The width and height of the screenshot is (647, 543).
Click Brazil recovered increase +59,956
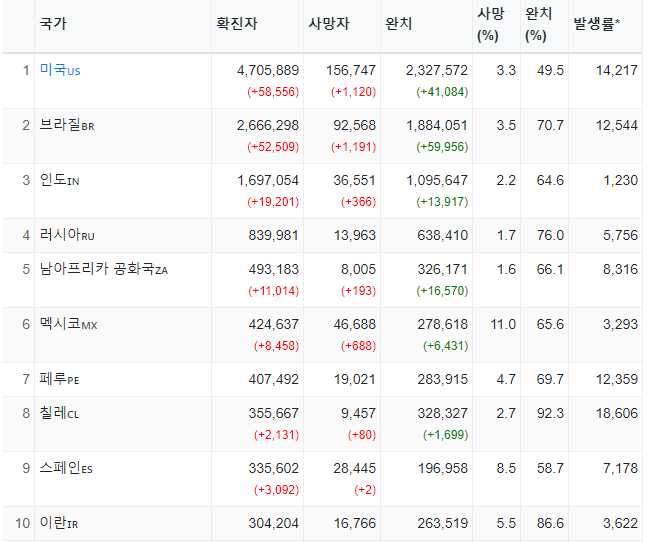point(442,146)
